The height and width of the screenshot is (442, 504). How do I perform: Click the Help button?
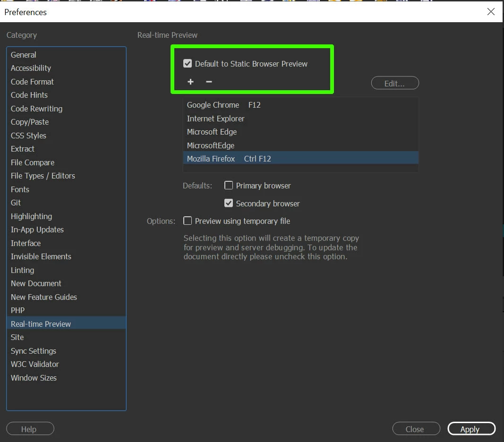click(x=30, y=428)
